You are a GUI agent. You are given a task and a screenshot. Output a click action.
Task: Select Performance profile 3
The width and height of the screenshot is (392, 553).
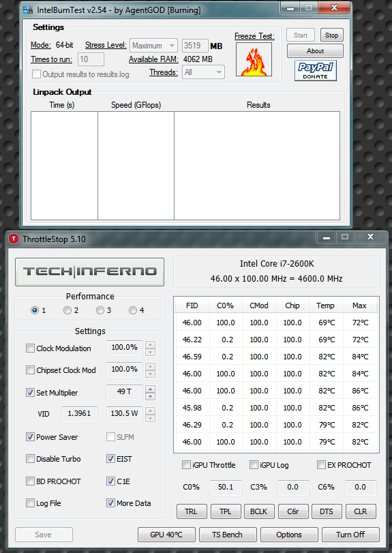[100, 310]
